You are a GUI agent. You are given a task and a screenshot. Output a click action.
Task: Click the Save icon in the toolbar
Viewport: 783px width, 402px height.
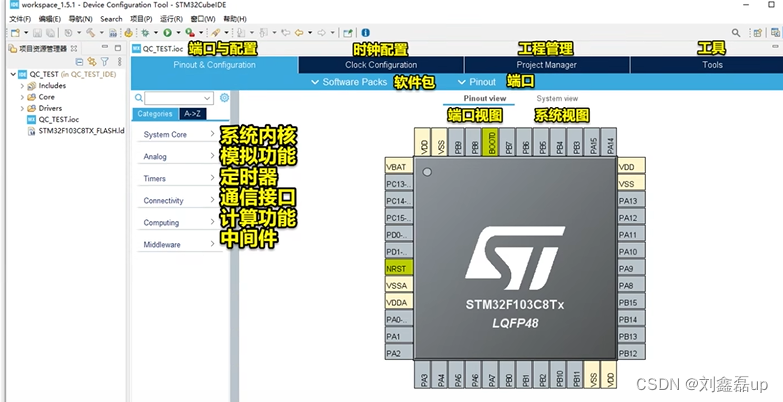(x=37, y=33)
